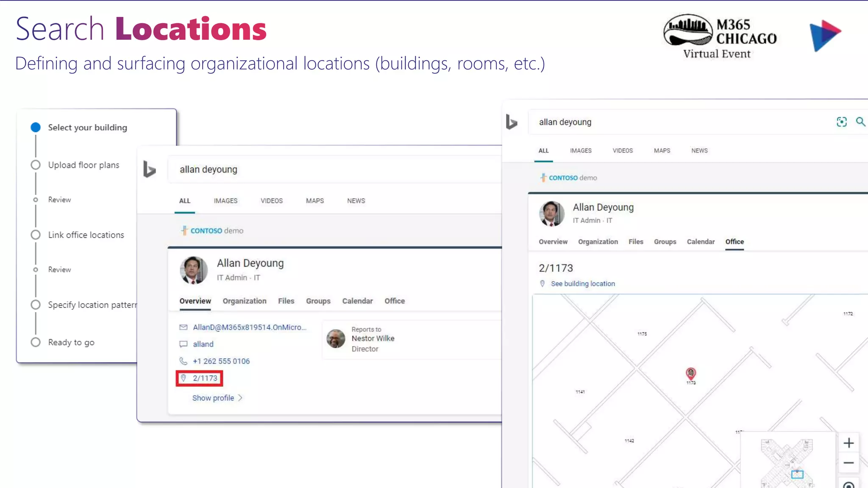Click Allan Deyoung's photo in middle window

194,270
